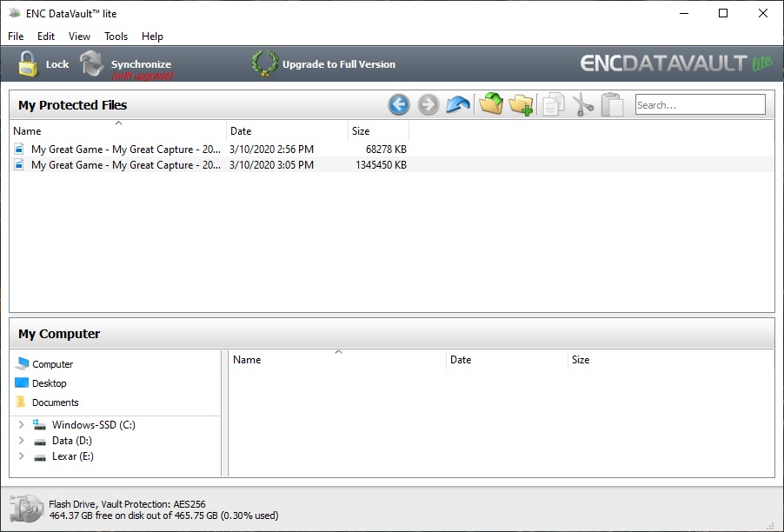Click the Windows-SSD (C:) drive icon
Image resolution: width=784 pixels, height=532 pixels.
tap(39, 424)
